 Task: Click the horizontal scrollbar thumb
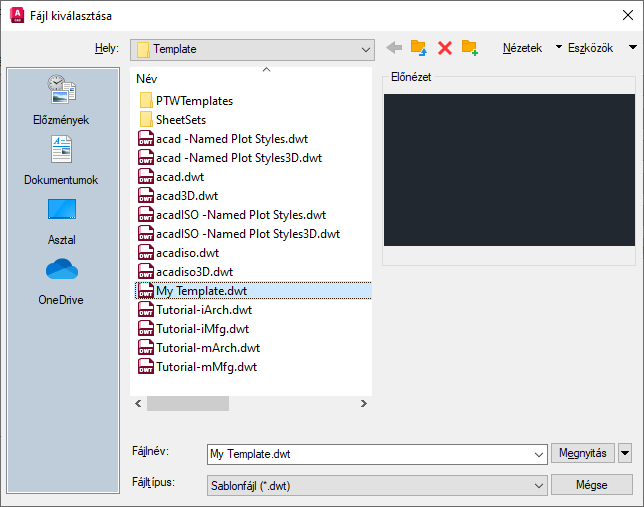[x=188, y=403]
